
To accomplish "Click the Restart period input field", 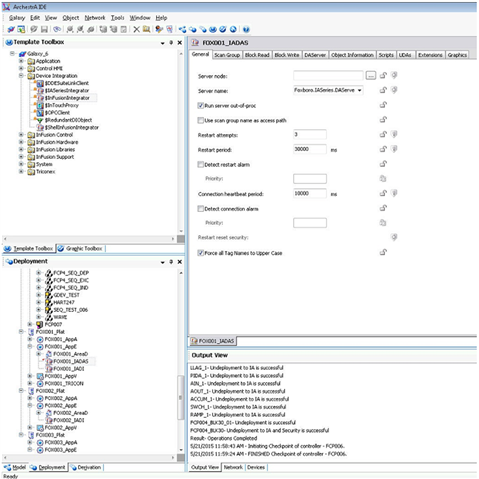I will pyautogui.click(x=310, y=149).
